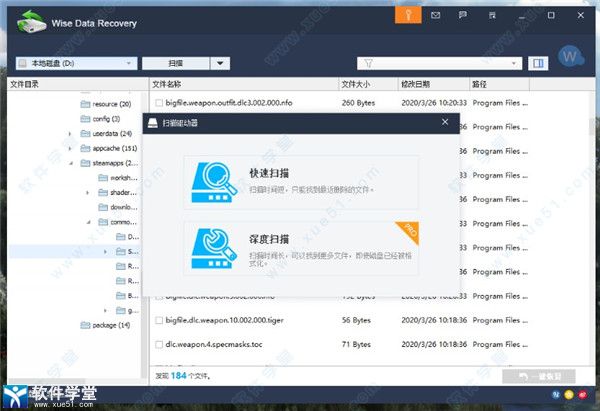
Task: Close the scan drive dialog
Action: (445, 122)
